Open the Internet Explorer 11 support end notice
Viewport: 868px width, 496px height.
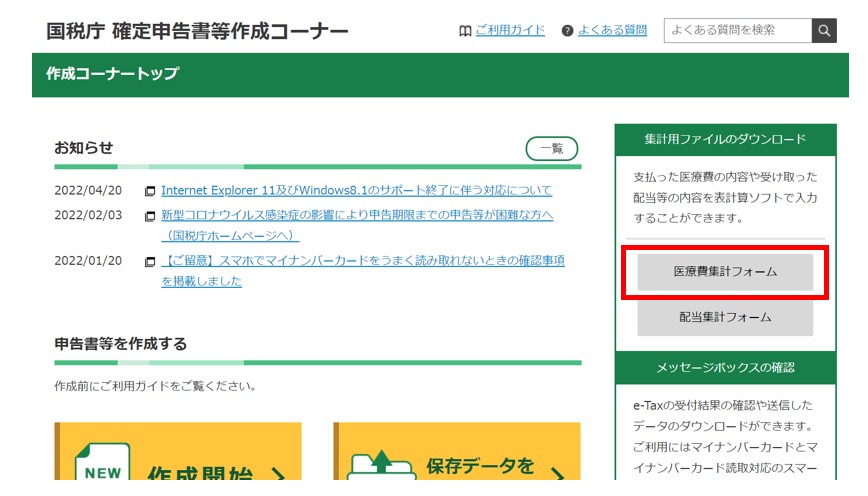[356, 190]
